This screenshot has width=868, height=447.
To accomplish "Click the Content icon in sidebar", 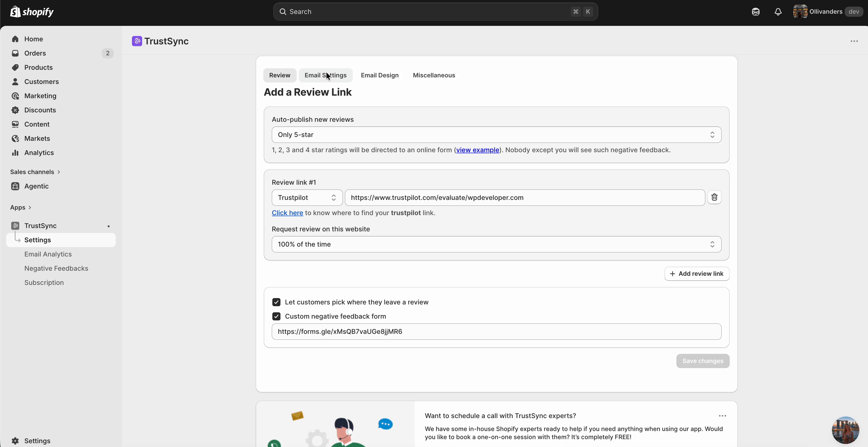I will click(15, 124).
